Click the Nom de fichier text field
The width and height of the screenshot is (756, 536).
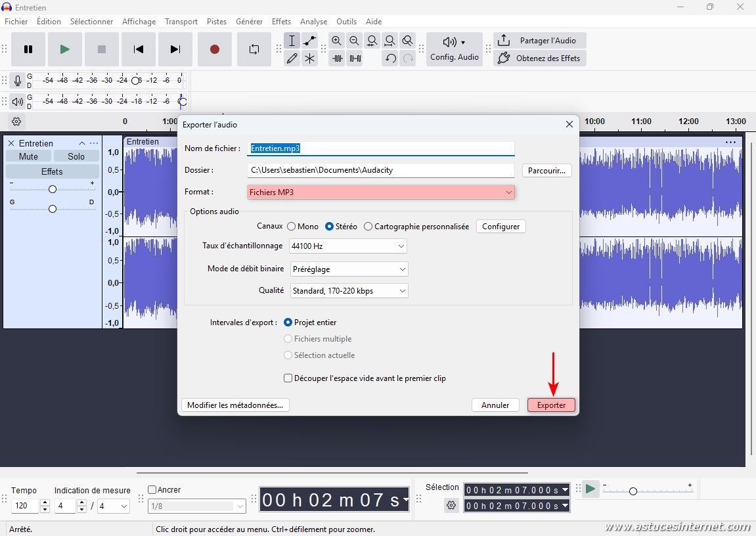point(380,148)
